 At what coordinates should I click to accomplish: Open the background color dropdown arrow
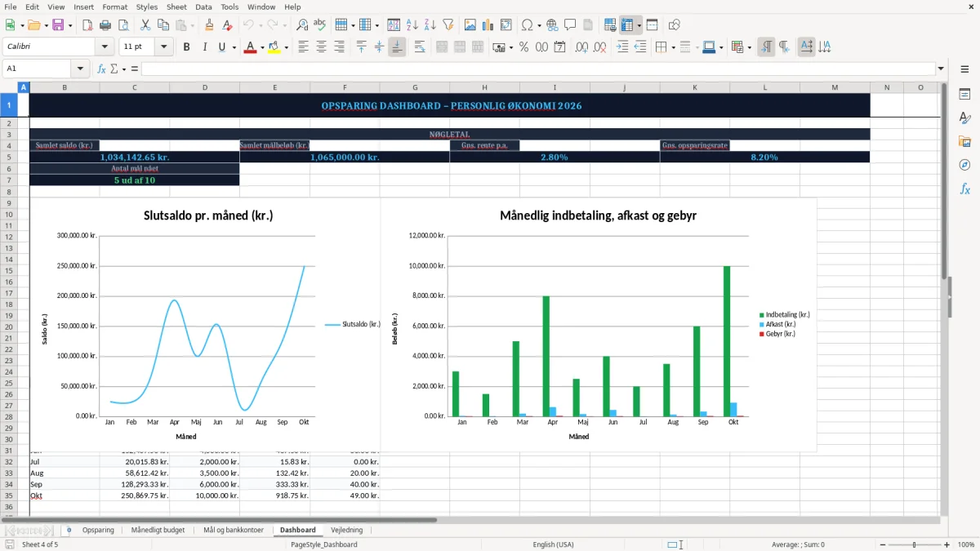(x=286, y=47)
